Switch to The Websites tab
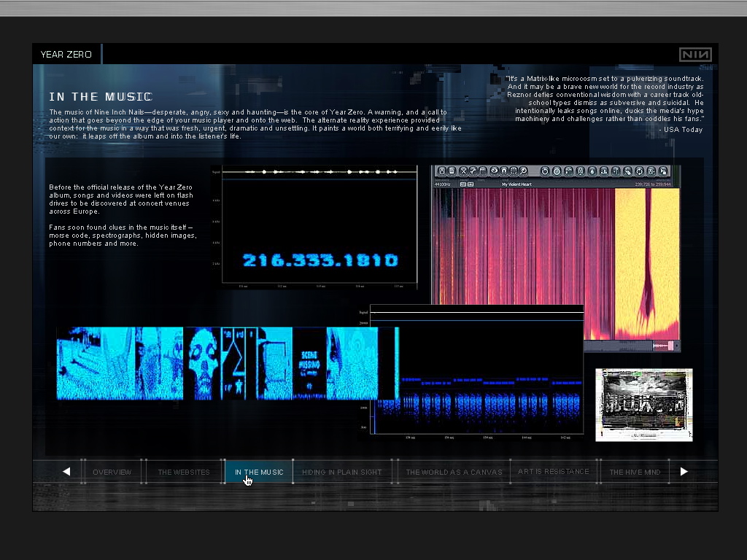 pyautogui.click(x=184, y=472)
